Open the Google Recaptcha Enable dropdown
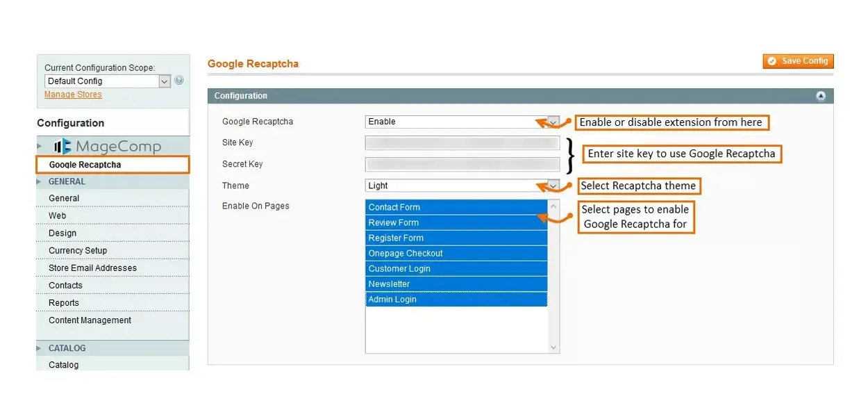 462,122
